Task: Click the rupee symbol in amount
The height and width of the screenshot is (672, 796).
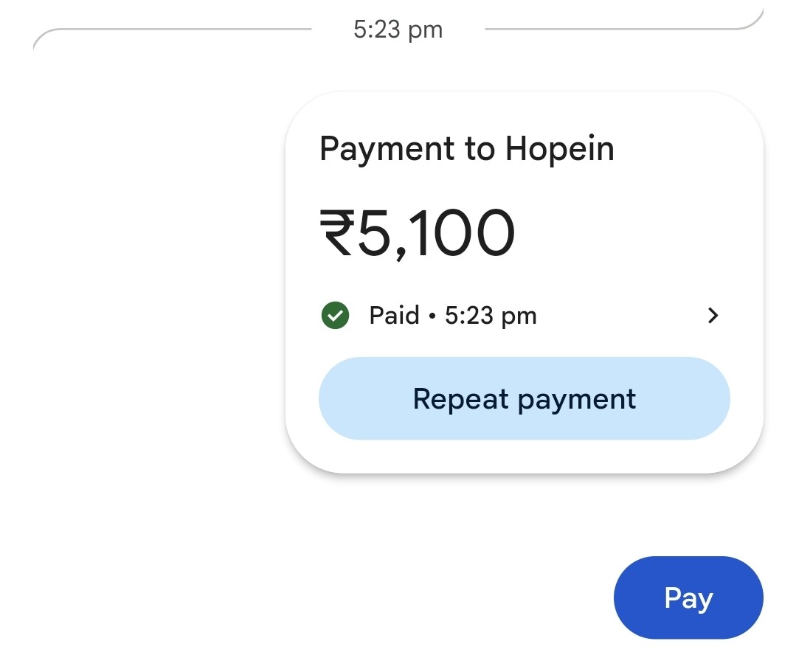Action: pos(337,232)
